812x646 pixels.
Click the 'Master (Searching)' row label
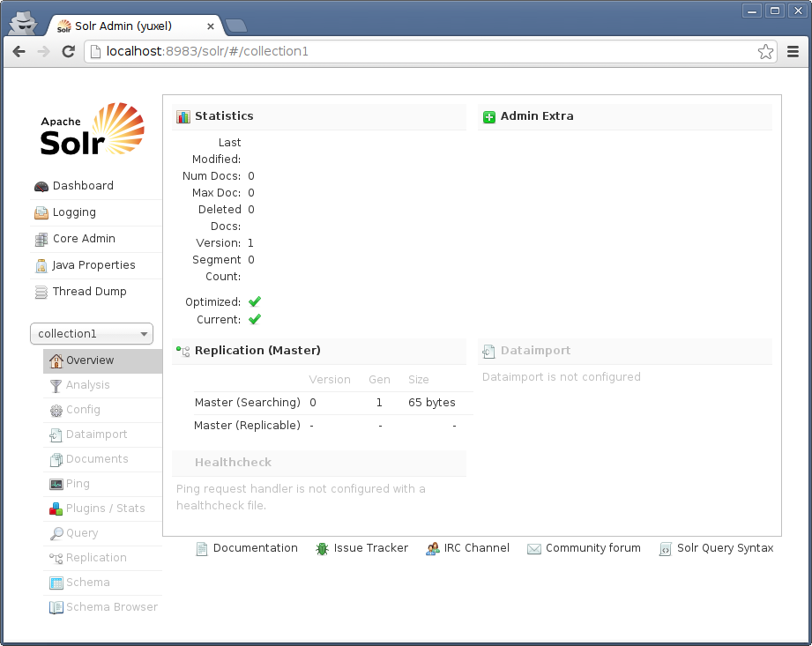pos(247,404)
